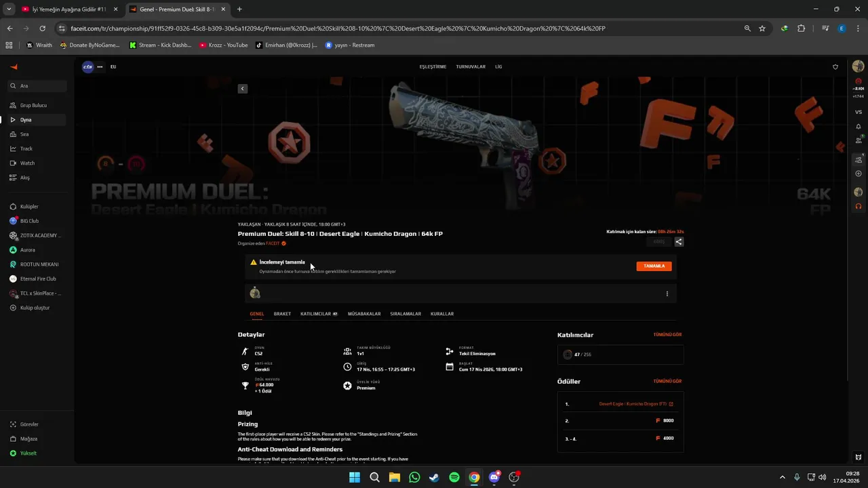868x488 pixels.
Task: Click the share icon next to GİRİŞ
Action: (x=679, y=241)
